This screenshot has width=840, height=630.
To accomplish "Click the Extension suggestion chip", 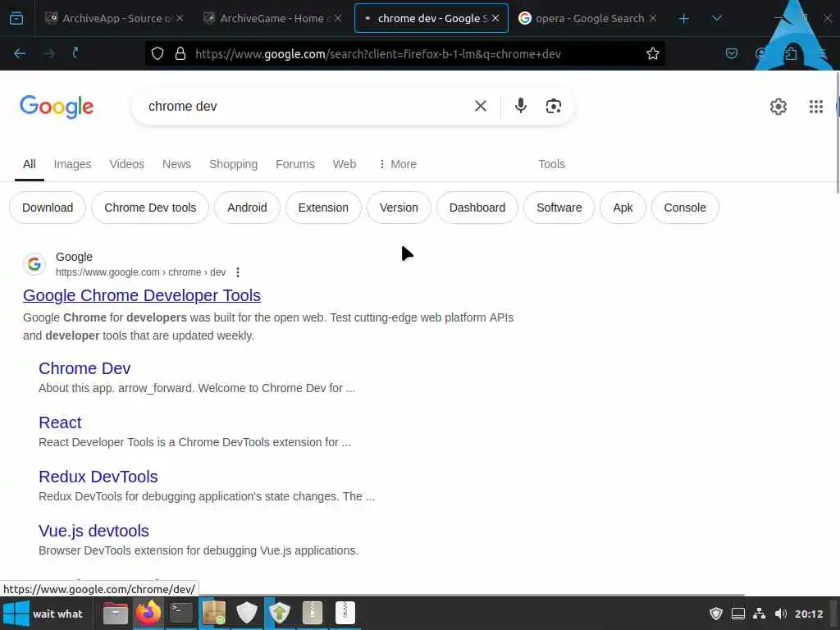I will click(x=323, y=208).
